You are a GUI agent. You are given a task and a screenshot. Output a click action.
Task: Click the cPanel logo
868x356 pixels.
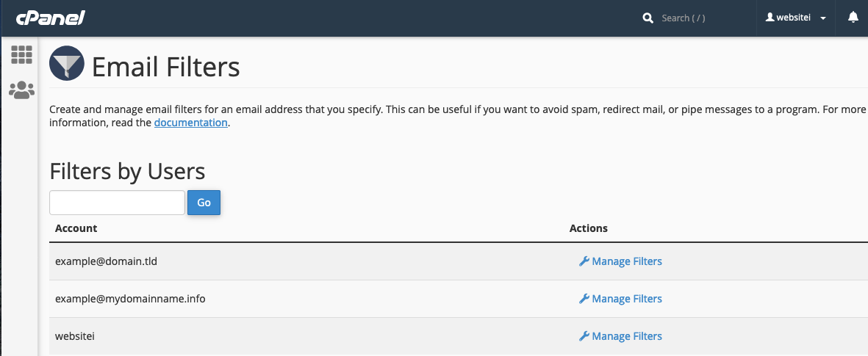pyautogui.click(x=50, y=18)
